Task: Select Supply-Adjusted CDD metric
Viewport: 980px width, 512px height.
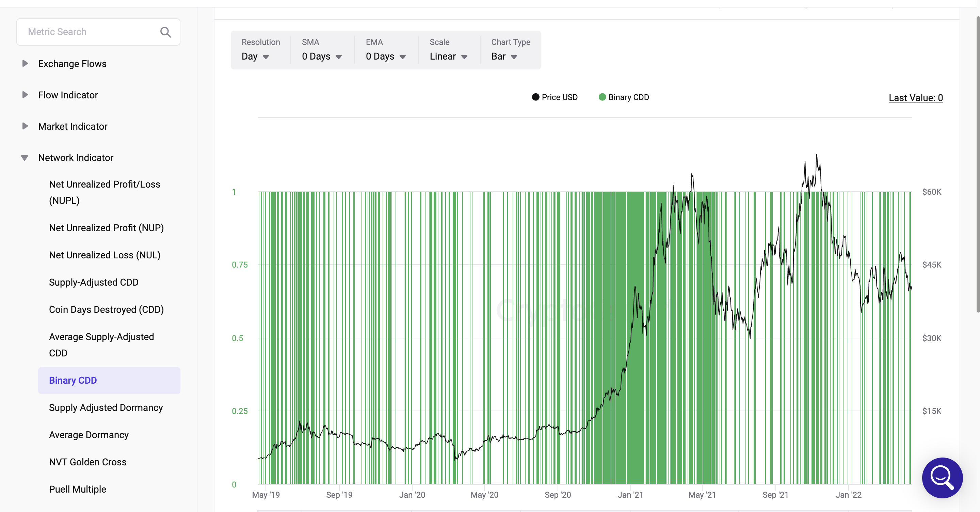Action: pos(94,282)
